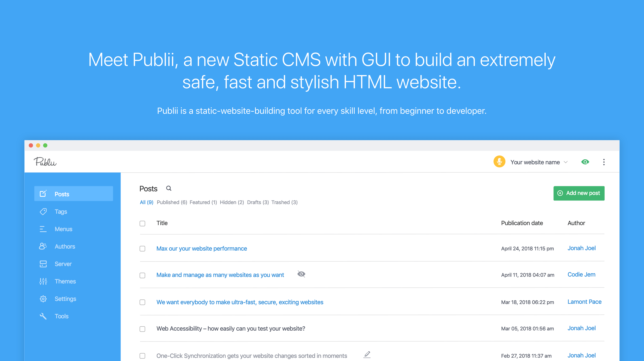Open 'We want everybody to make ultra-fast' post
The height and width of the screenshot is (361, 644).
pyautogui.click(x=240, y=302)
